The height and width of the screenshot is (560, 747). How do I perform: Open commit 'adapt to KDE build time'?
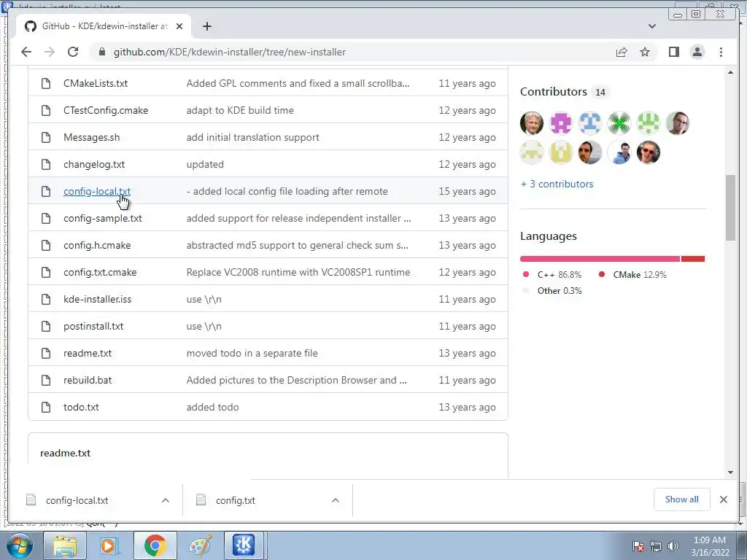(239, 111)
